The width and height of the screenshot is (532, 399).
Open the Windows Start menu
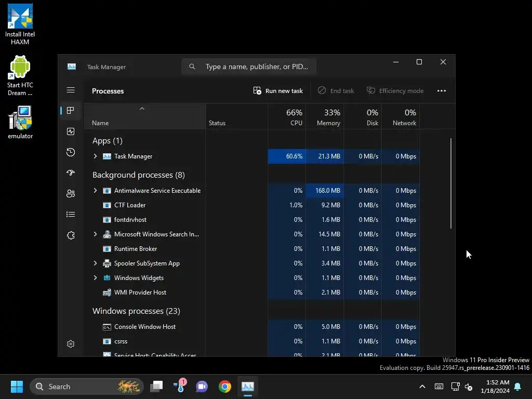(x=17, y=387)
